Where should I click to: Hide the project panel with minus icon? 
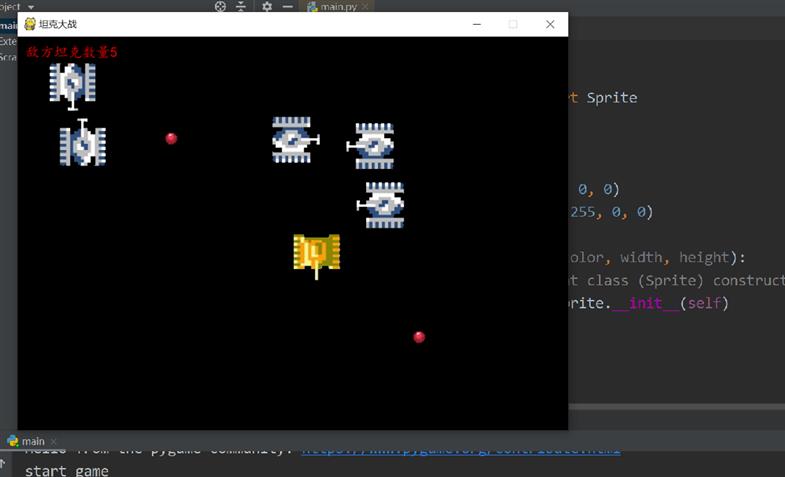tap(288, 7)
